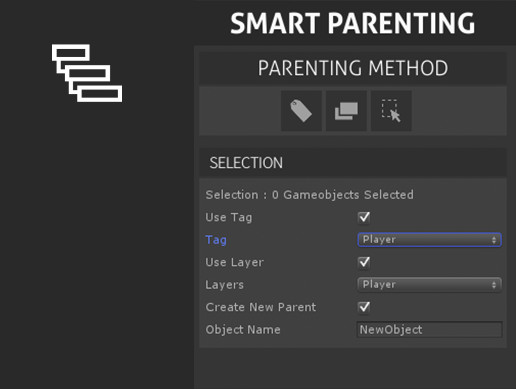Click the SELECTION section header
The height and width of the screenshot is (389, 516).
coord(353,163)
